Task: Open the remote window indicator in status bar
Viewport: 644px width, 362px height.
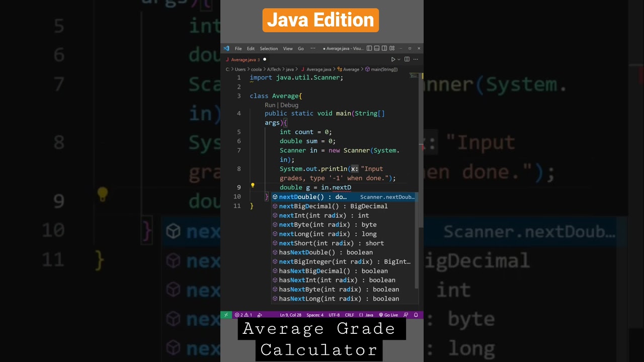Action: [226, 315]
